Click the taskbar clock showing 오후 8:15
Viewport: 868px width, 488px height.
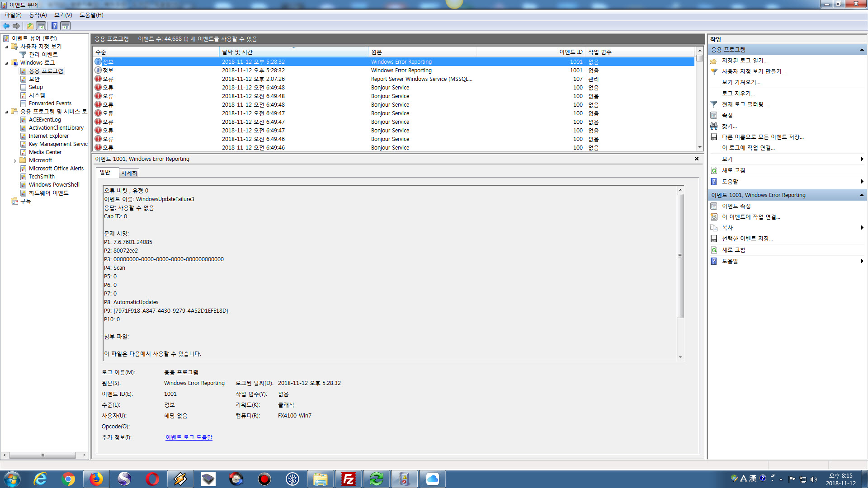tap(840, 479)
